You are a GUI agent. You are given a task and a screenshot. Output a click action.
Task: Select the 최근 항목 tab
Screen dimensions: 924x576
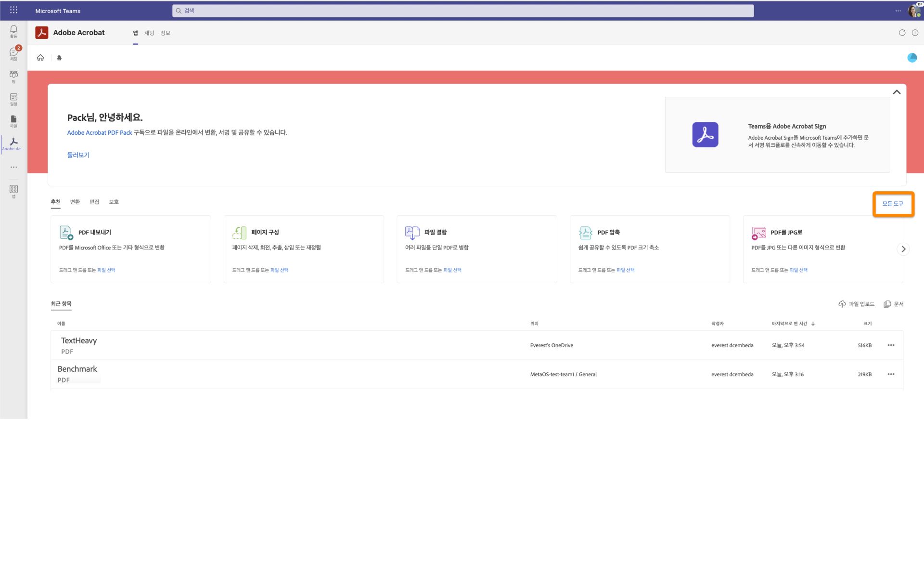tap(61, 304)
